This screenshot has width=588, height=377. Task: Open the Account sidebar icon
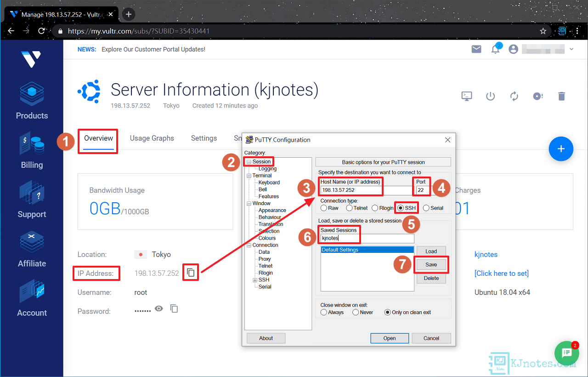(x=32, y=291)
